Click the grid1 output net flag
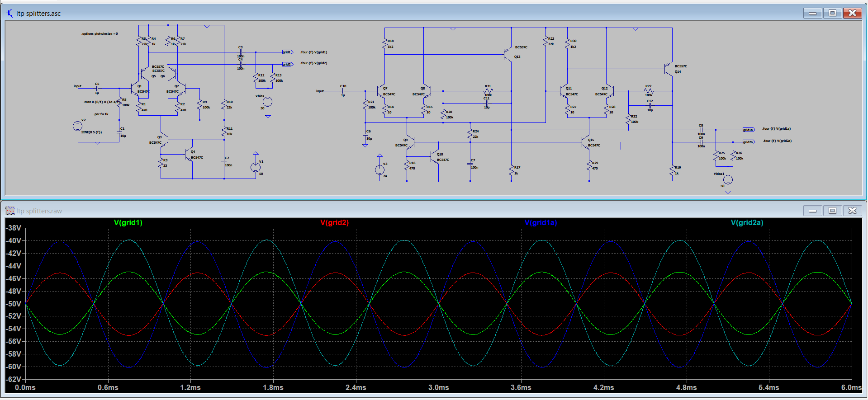 [287, 52]
